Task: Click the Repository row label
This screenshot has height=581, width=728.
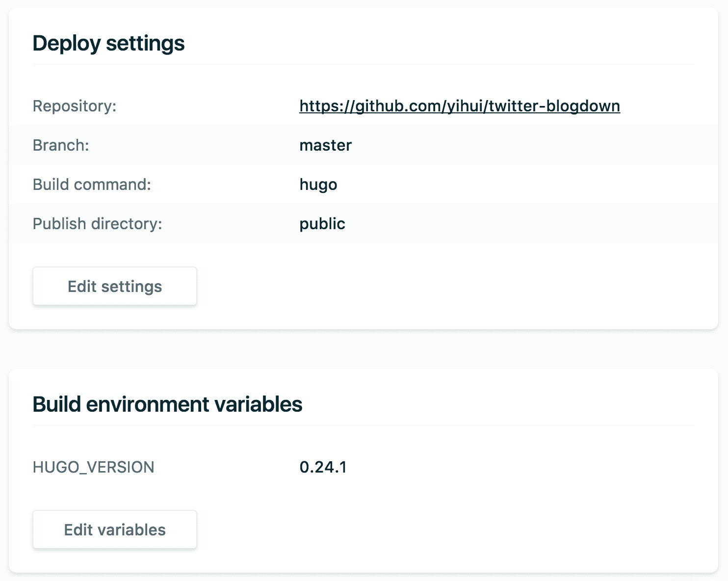Action: click(x=75, y=106)
